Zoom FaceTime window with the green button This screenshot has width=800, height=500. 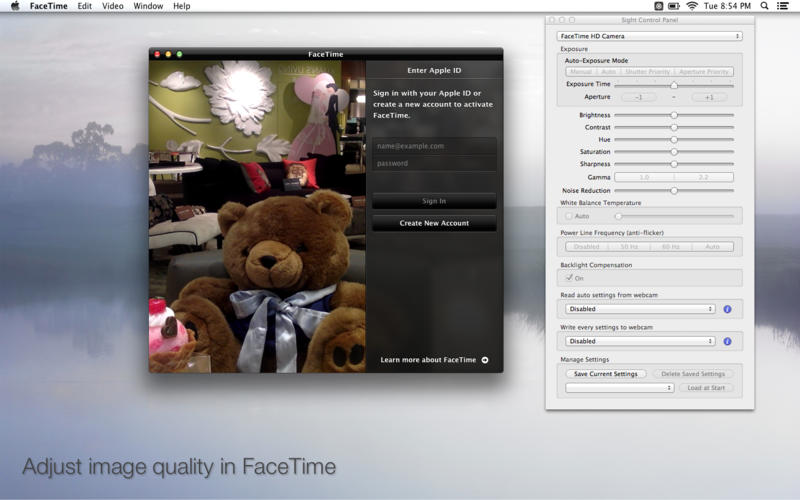[x=180, y=54]
